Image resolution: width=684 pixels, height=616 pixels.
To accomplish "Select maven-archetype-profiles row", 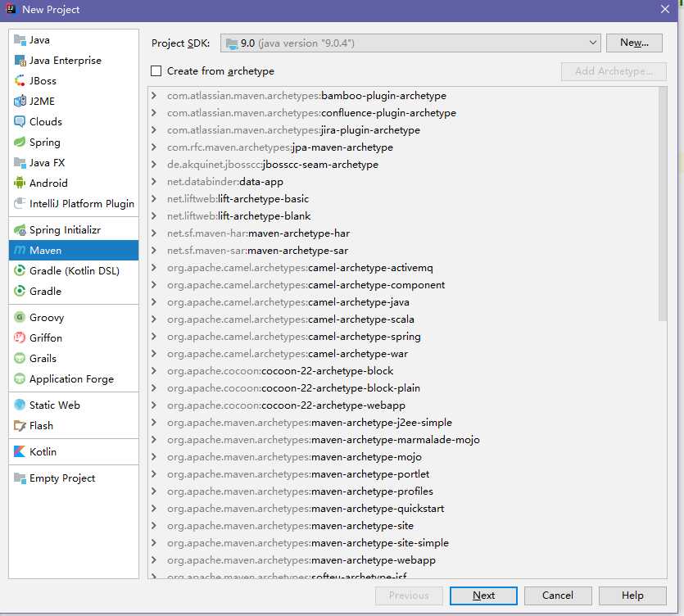I will (404, 491).
